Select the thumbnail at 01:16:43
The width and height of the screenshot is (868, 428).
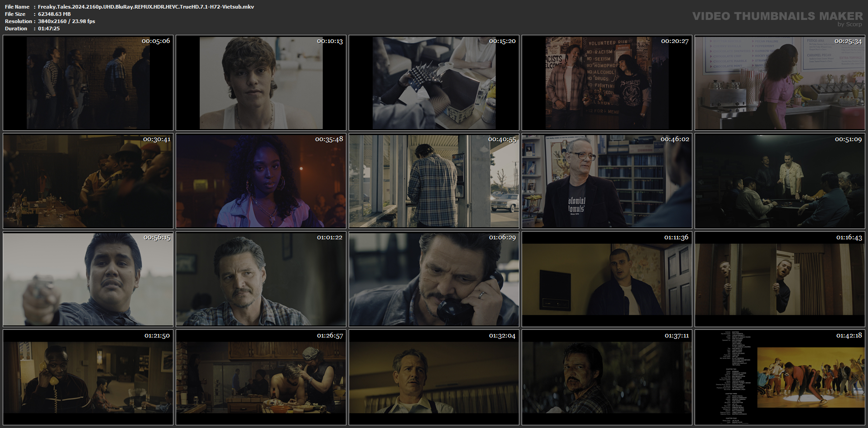[x=780, y=279]
